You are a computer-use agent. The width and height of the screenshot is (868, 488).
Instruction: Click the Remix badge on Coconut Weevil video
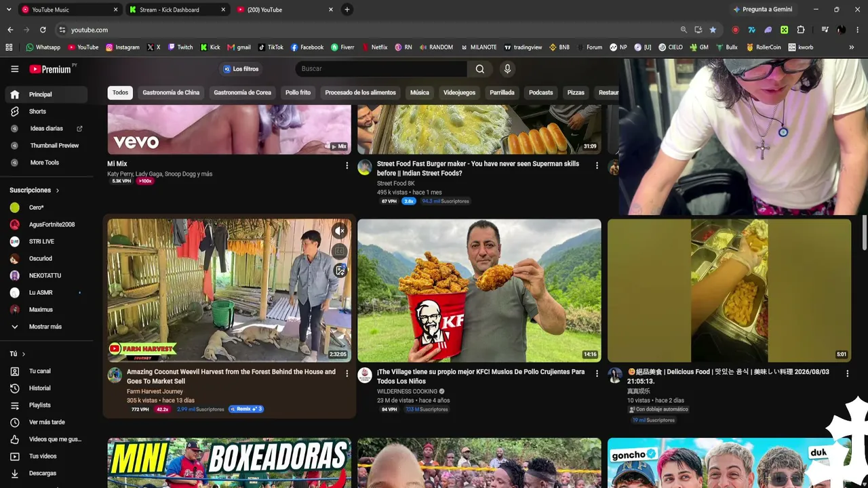click(x=246, y=409)
